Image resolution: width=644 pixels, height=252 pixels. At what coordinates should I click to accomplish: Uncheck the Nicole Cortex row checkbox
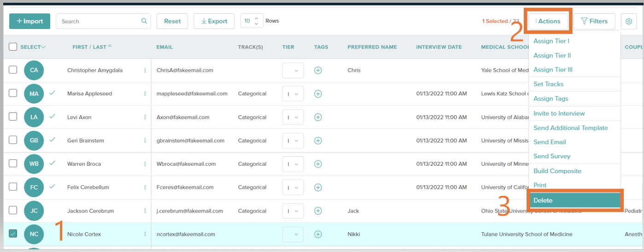[13, 234]
